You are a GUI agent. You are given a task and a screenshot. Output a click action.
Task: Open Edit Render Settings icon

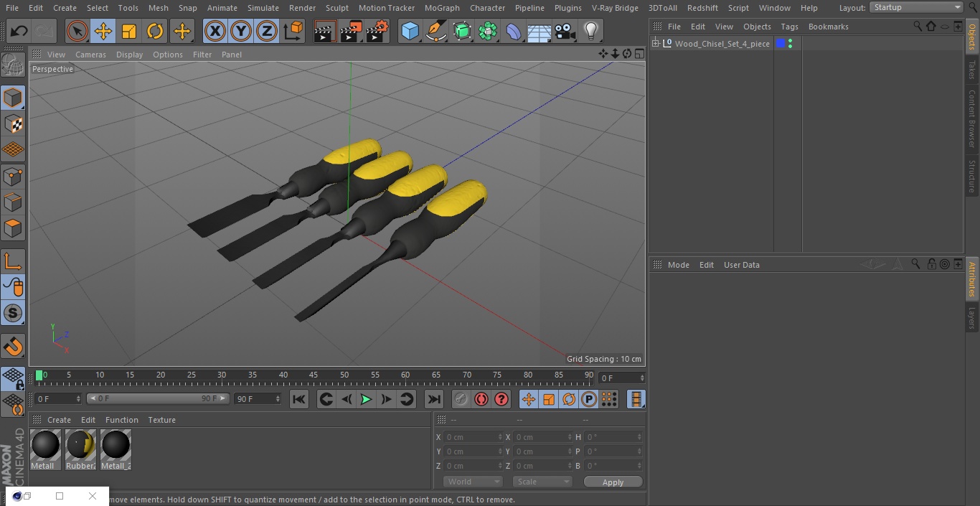(377, 32)
